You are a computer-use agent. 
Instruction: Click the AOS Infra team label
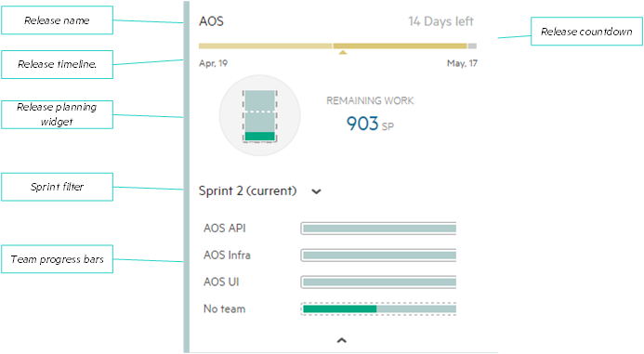point(227,255)
